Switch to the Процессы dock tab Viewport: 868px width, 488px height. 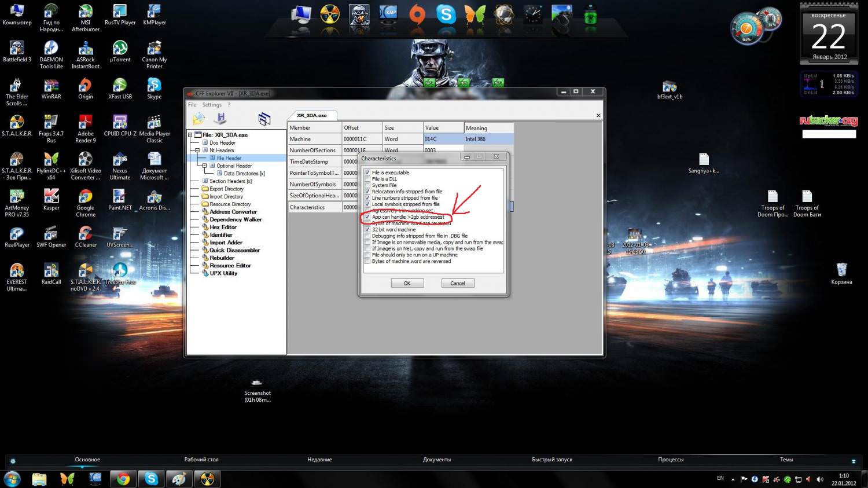[x=671, y=460]
